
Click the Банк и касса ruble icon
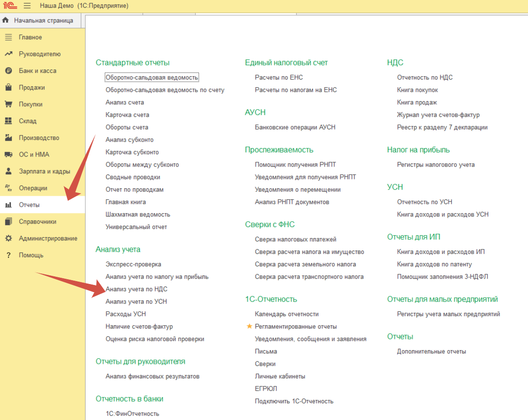(8, 71)
